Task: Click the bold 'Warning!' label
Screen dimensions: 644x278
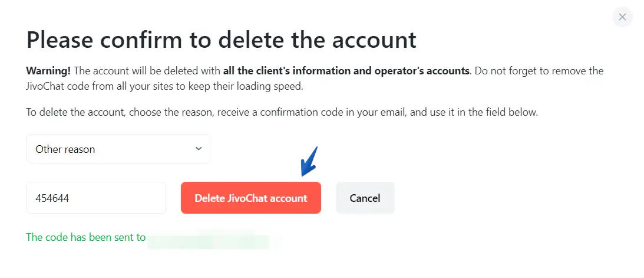Action: point(48,71)
